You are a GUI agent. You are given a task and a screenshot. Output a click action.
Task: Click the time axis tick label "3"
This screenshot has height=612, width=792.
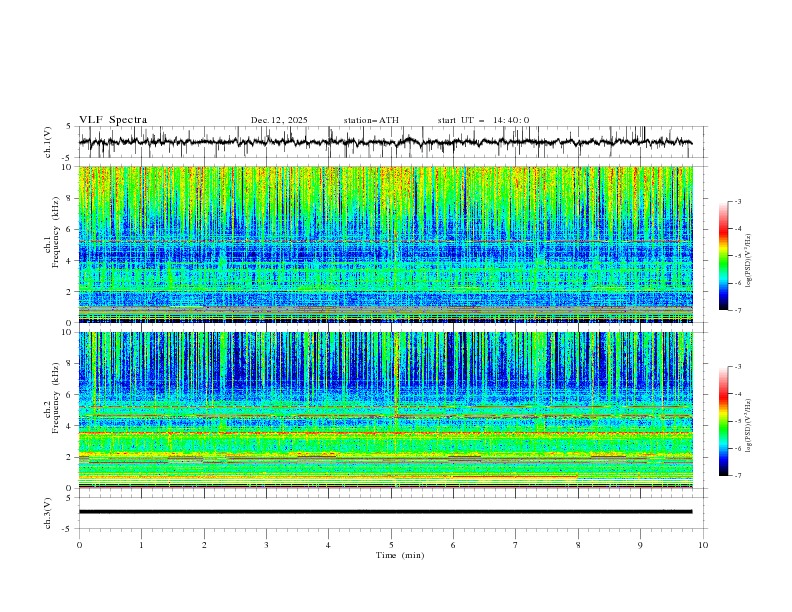click(266, 545)
